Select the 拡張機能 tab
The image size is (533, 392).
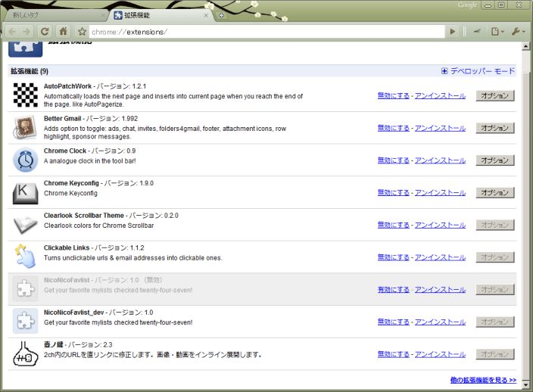pyautogui.click(x=160, y=15)
